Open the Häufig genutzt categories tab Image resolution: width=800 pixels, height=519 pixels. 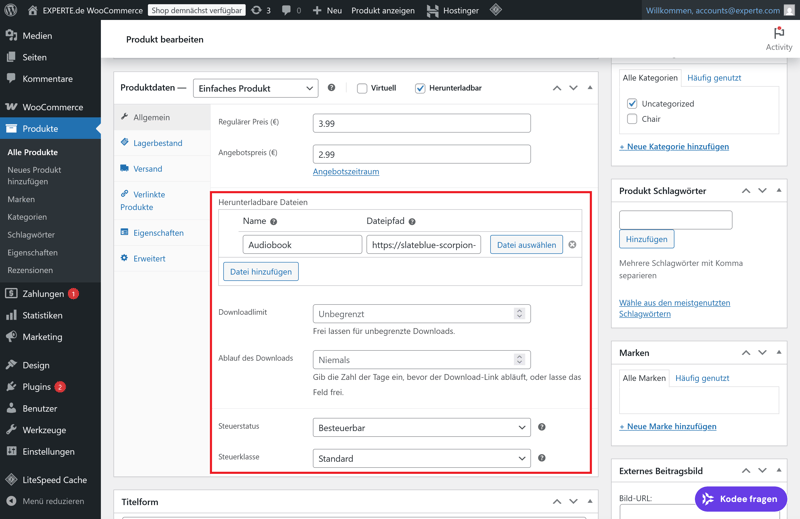click(714, 77)
